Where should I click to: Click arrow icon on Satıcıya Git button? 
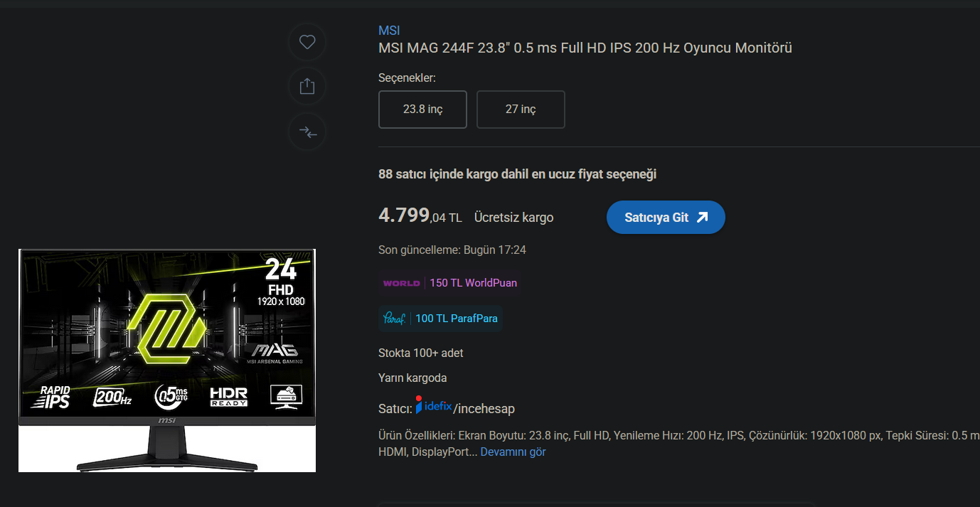pos(702,218)
